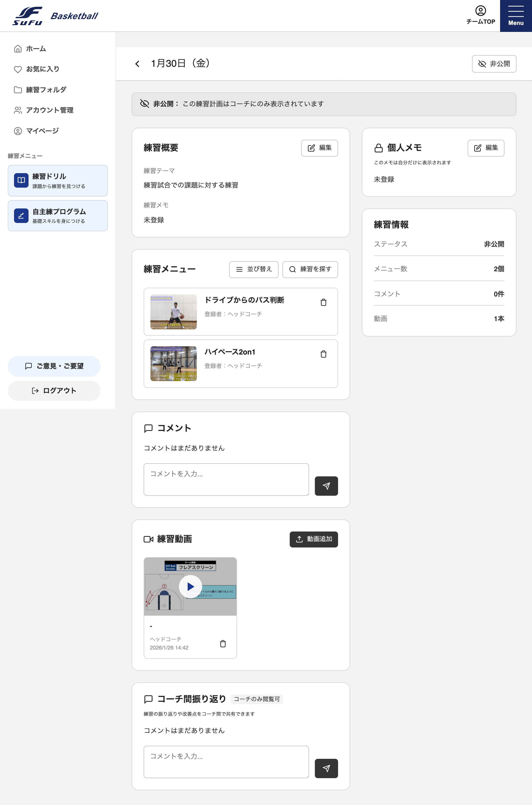Open アカウント管理 in the navigation

[x=50, y=110]
